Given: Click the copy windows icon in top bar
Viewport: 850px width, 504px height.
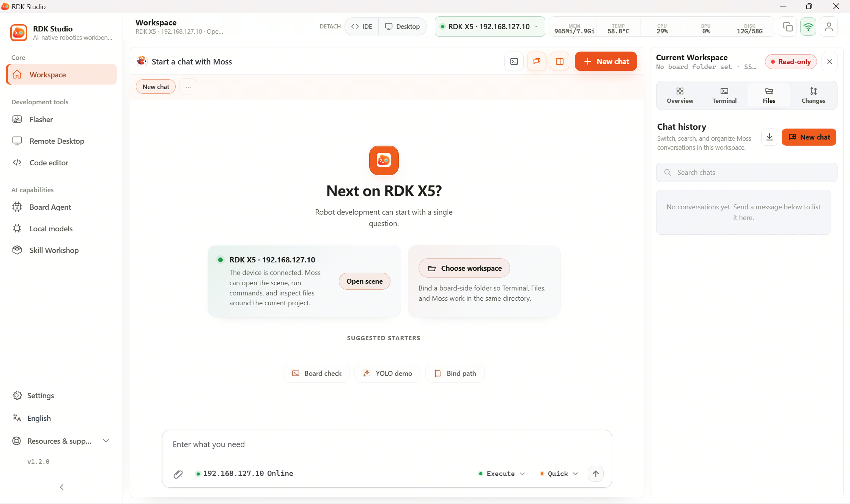Looking at the screenshot, I should (x=788, y=27).
